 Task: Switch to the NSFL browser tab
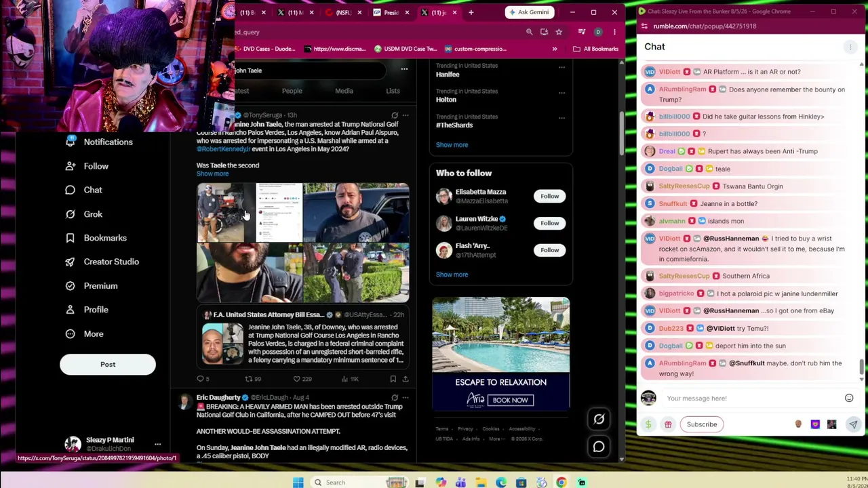(x=344, y=12)
